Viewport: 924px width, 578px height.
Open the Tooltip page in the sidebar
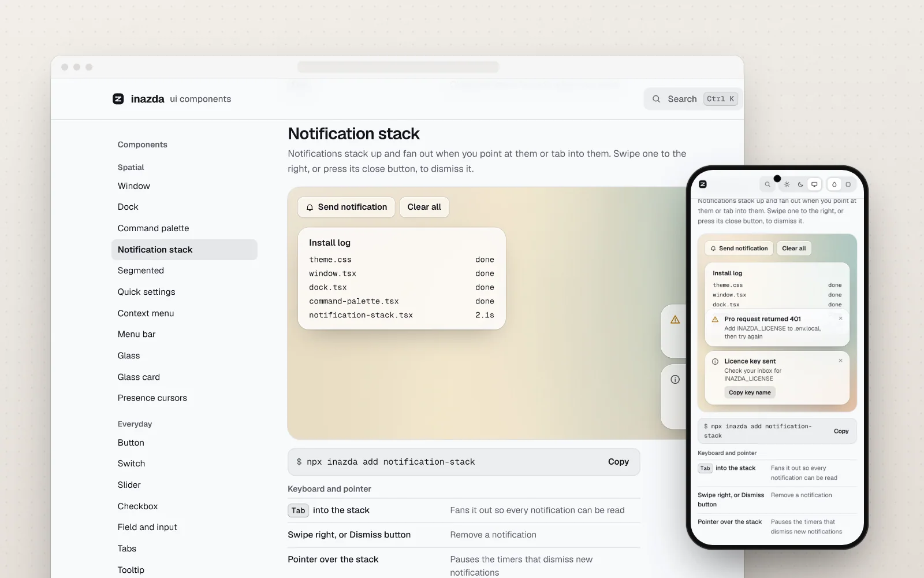click(184, 570)
